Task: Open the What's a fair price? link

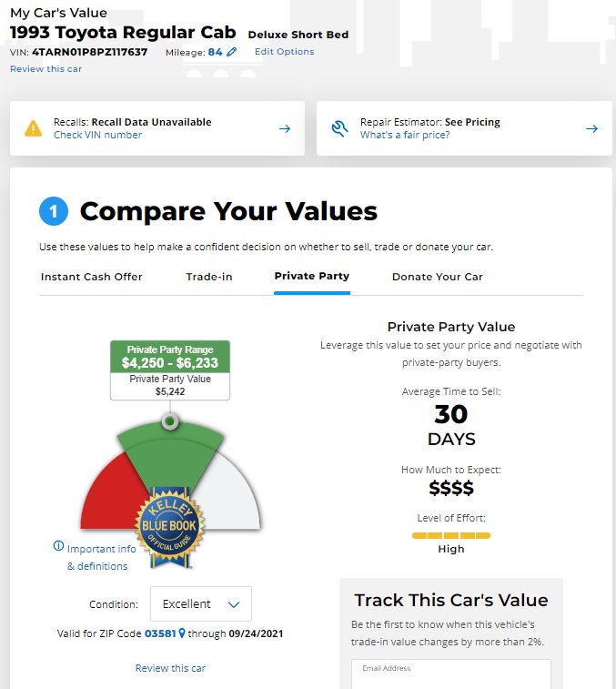Action: [405, 135]
